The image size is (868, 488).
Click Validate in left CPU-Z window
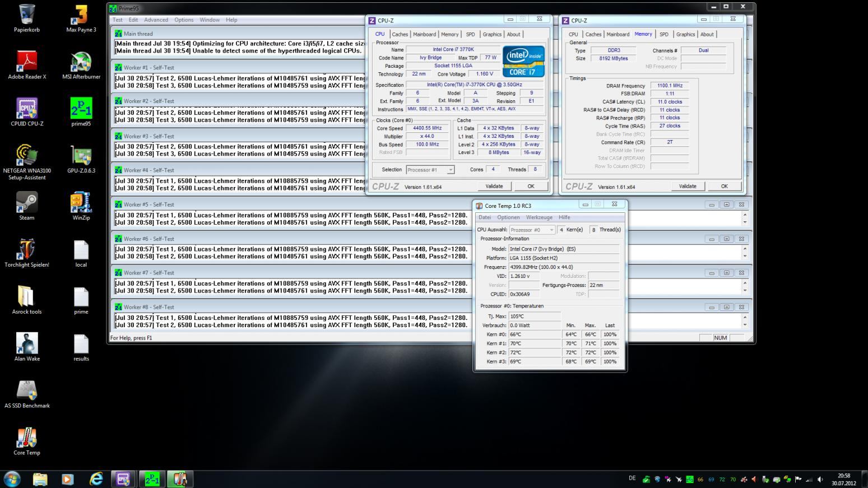494,187
